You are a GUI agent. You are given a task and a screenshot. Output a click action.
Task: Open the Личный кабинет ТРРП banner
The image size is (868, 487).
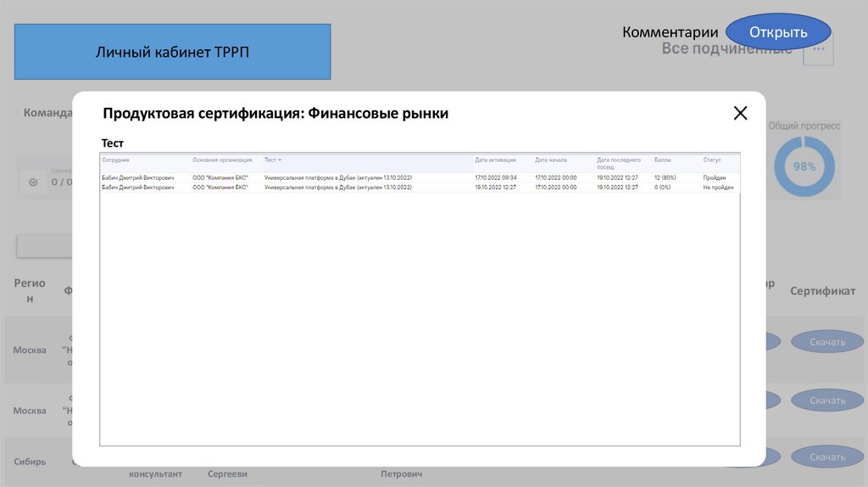click(x=173, y=52)
